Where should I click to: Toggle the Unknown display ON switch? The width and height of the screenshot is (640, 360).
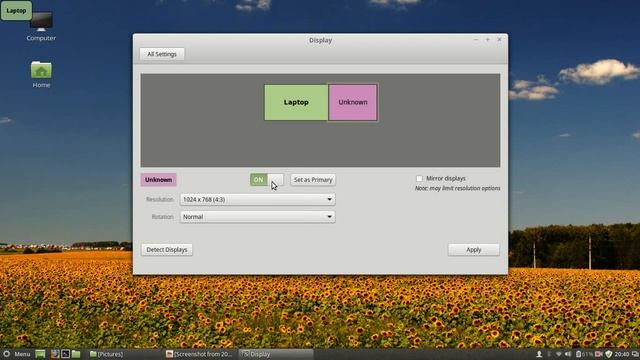pyautogui.click(x=267, y=180)
